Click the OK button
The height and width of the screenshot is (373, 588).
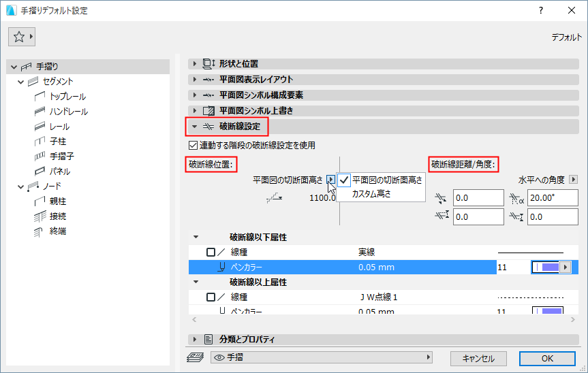547,359
